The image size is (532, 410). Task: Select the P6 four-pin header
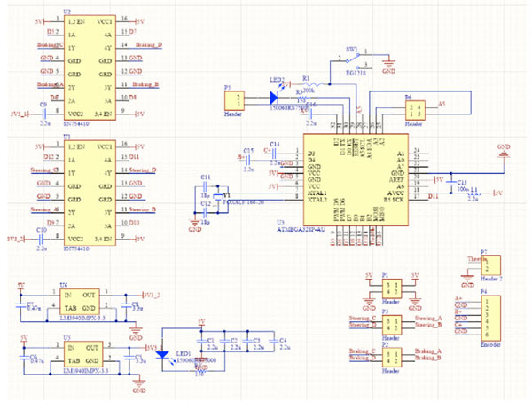414,111
